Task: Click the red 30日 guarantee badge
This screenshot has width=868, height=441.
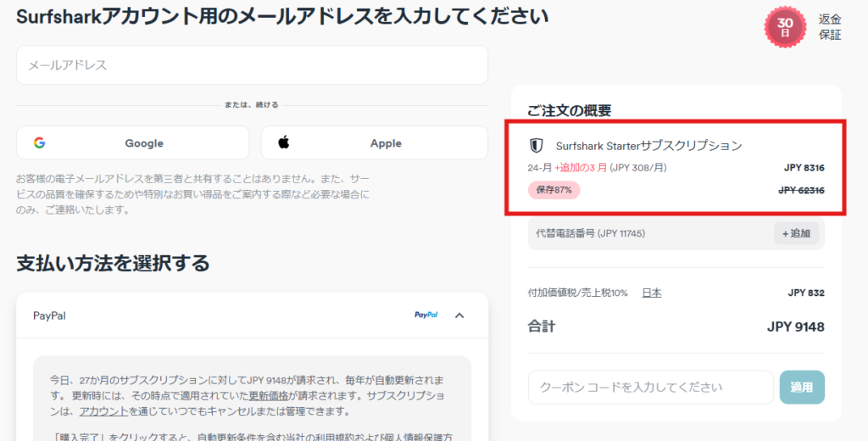Action: (785, 27)
